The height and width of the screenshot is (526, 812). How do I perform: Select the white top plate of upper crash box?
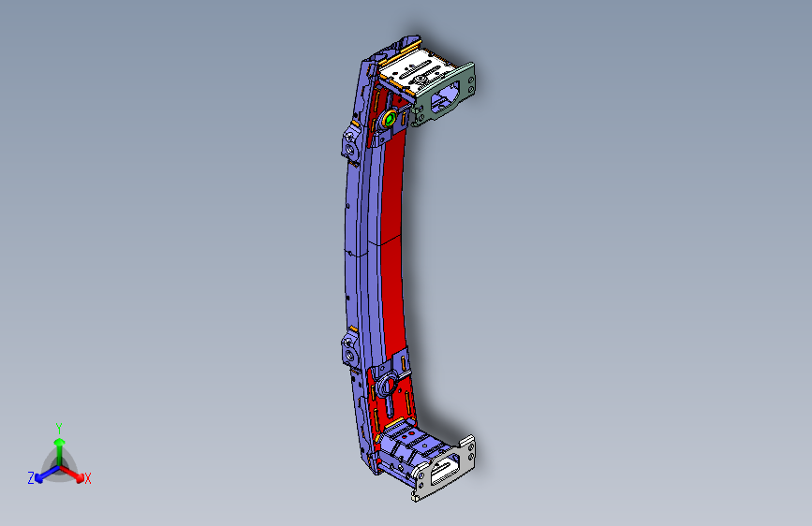point(417,72)
